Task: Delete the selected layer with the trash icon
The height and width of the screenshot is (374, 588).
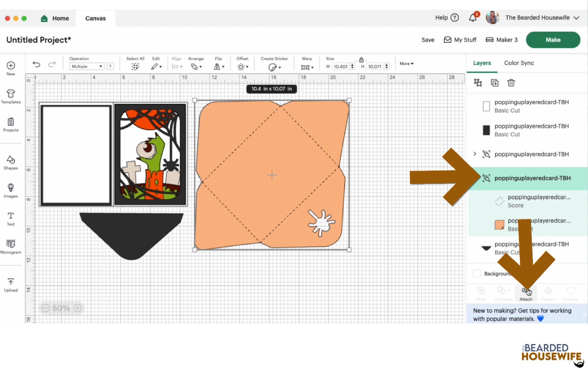Action: pos(511,83)
